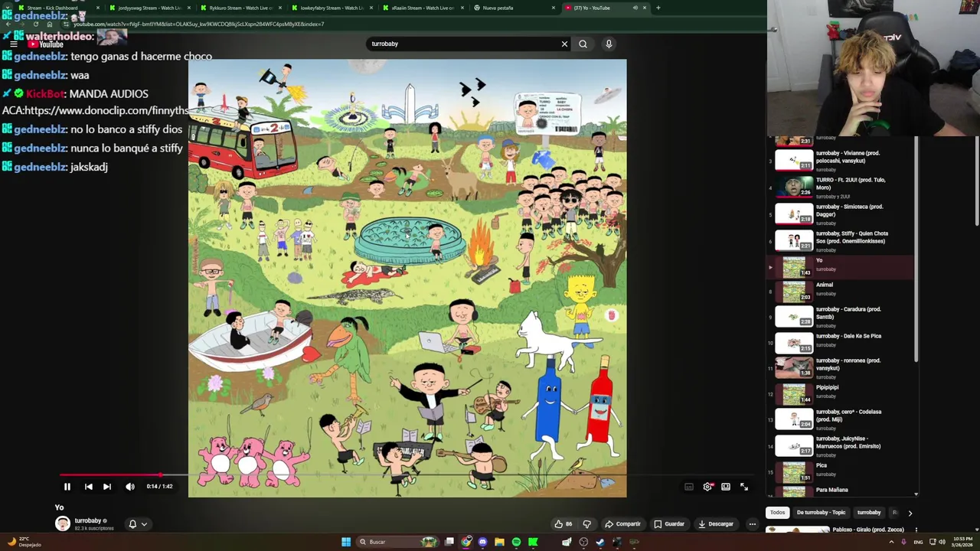Switch to xRaaiin Stream tab
The width and height of the screenshot is (980, 551).
pos(423,8)
